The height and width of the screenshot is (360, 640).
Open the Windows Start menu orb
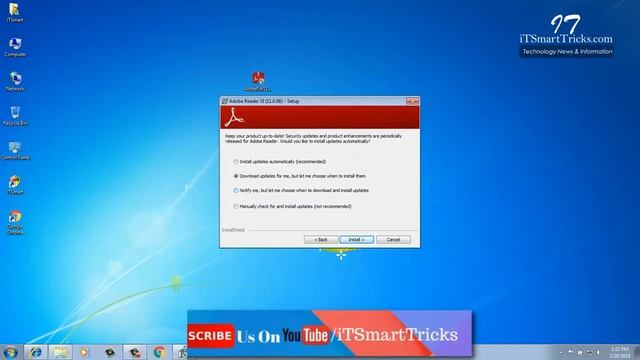[10, 352]
